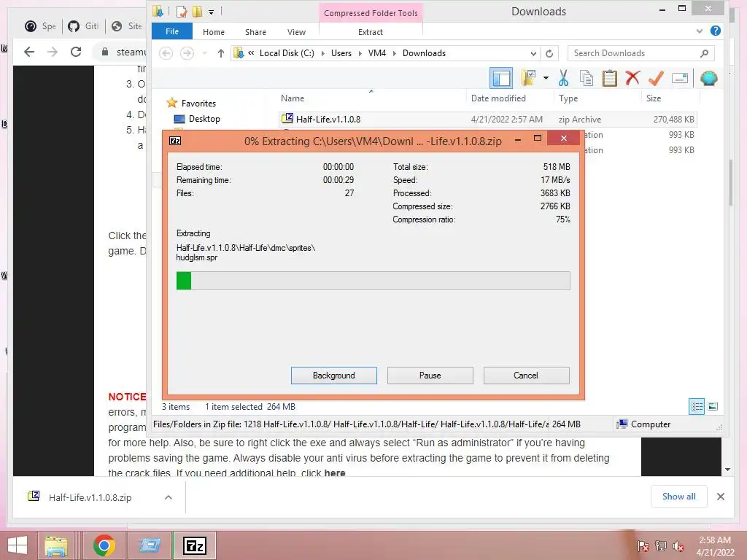Click the Search Downloads field

(x=640, y=53)
